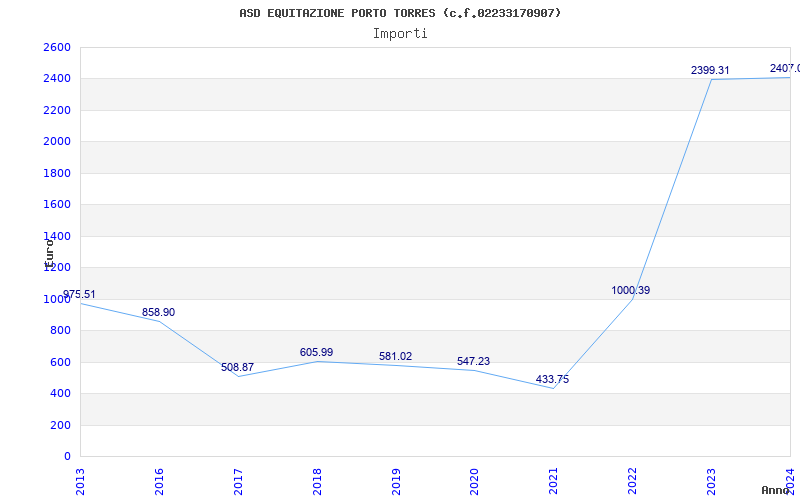
Task: Click the 2600 y-axis tick label
Action: click(x=57, y=47)
